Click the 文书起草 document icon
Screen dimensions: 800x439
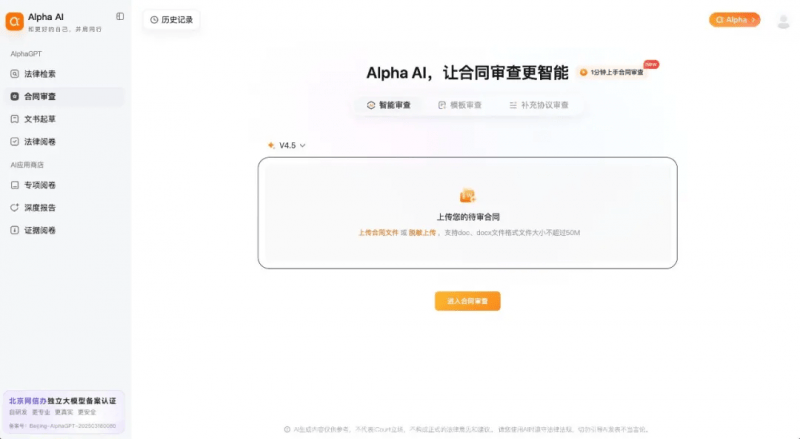click(x=15, y=119)
